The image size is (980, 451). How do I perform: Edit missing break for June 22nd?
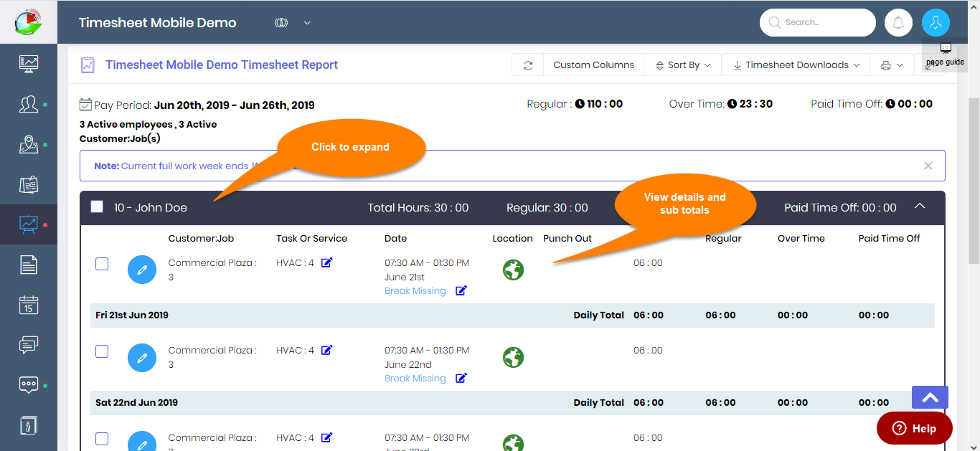point(461,378)
